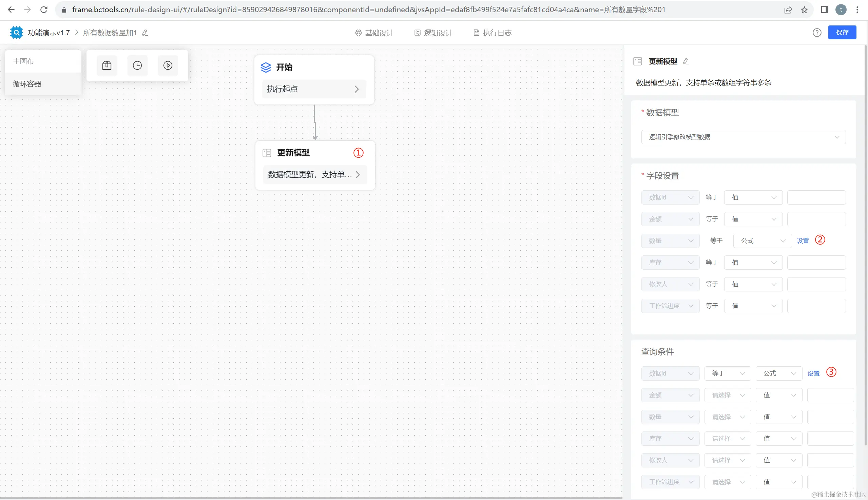Click the share page icon in address bar

pos(788,10)
